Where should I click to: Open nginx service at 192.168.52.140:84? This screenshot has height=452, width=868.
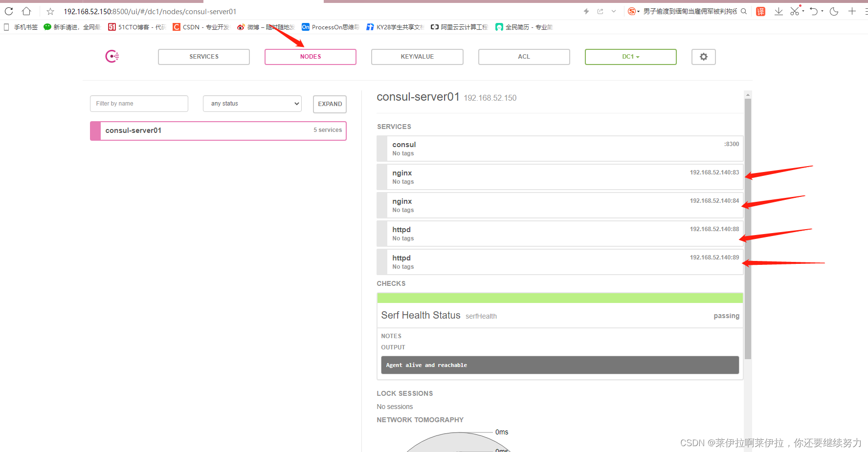[x=560, y=205]
